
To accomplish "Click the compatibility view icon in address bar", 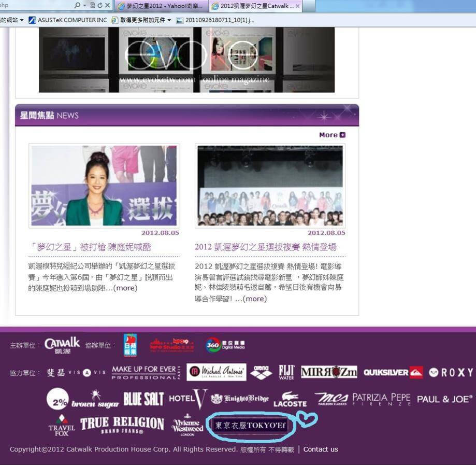I will pyautogui.click(x=93, y=5).
